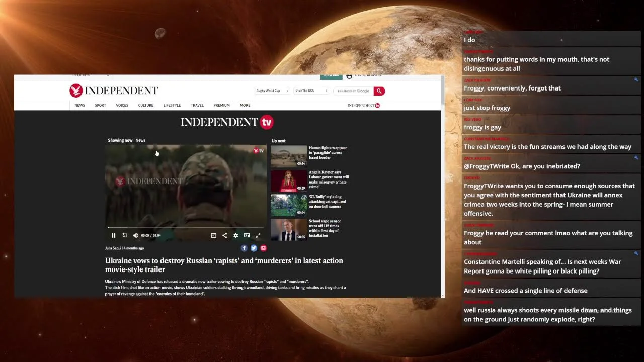Click the moderator wrench icon beside 'Froggy, conveniently' message
The image size is (644, 362).
(636, 80)
